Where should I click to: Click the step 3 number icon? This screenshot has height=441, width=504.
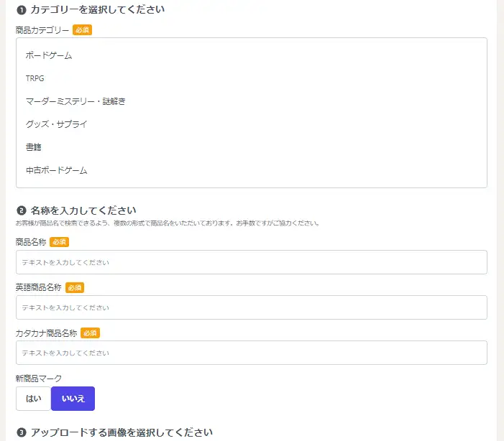[21, 433]
